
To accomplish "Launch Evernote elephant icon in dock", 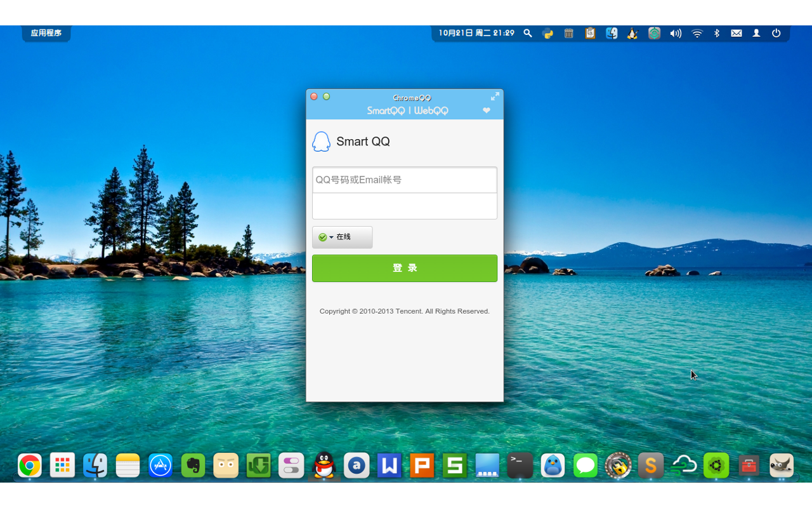I will (193, 465).
